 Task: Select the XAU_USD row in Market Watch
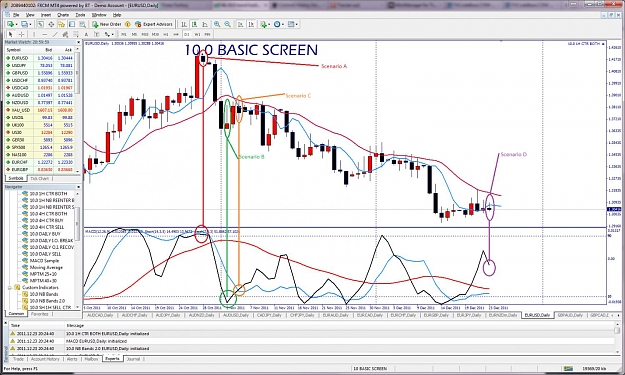40,110
